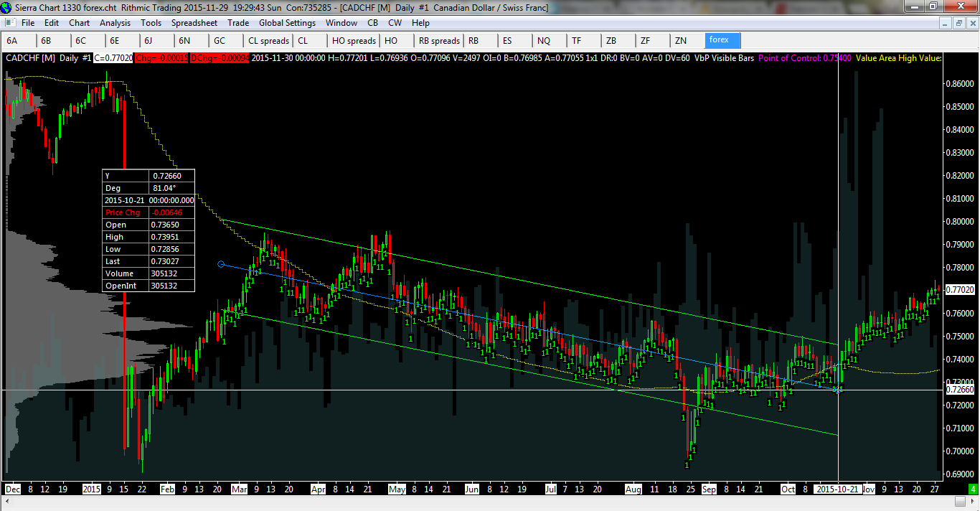Click the green 4 indicator at the bottom right
This screenshot has width=980, height=511.
pos(973,489)
